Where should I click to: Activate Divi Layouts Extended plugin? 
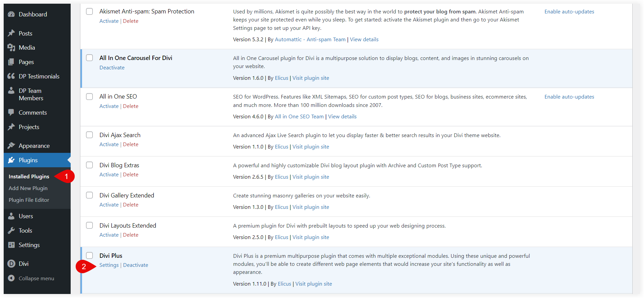click(109, 235)
